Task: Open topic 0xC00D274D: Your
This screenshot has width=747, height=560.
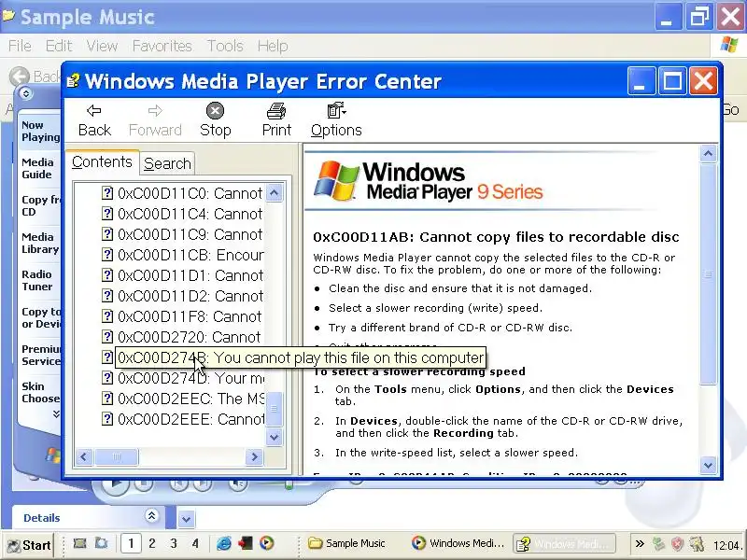Action: (190, 378)
